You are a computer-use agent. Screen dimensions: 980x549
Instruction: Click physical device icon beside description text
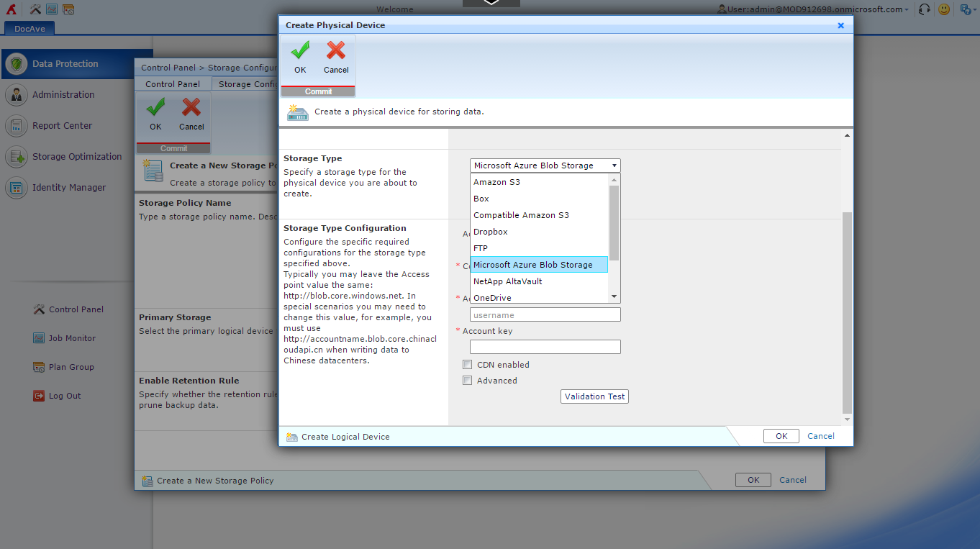(x=298, y=112)
